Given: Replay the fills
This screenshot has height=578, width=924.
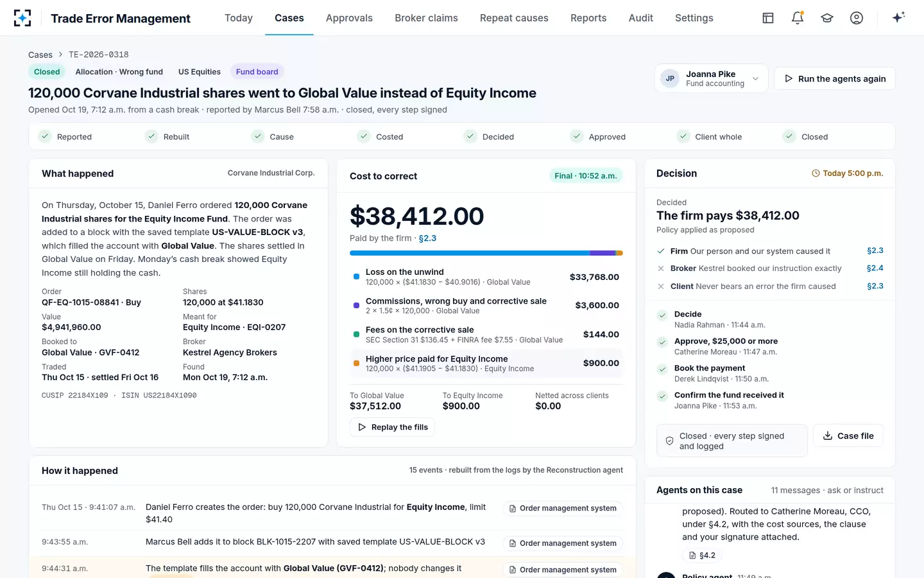Looking at the screenshot, I should coord(393,427).
